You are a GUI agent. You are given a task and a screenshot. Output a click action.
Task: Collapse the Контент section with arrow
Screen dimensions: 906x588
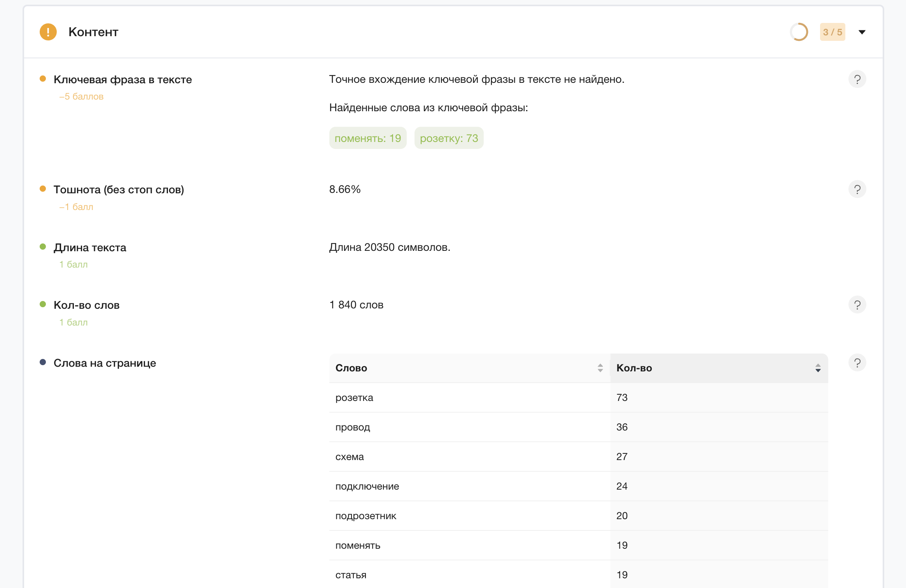pyautogui.click(x=862, y=32)
